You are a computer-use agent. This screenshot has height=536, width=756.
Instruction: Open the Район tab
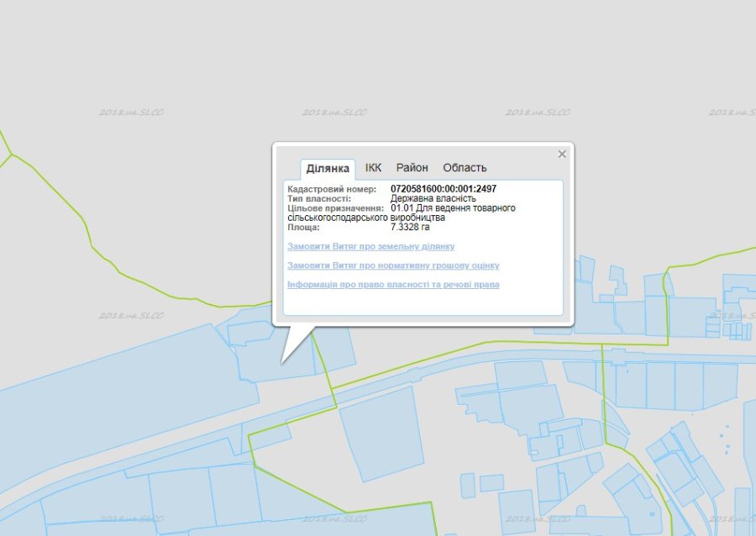click(x=412, y=168)
